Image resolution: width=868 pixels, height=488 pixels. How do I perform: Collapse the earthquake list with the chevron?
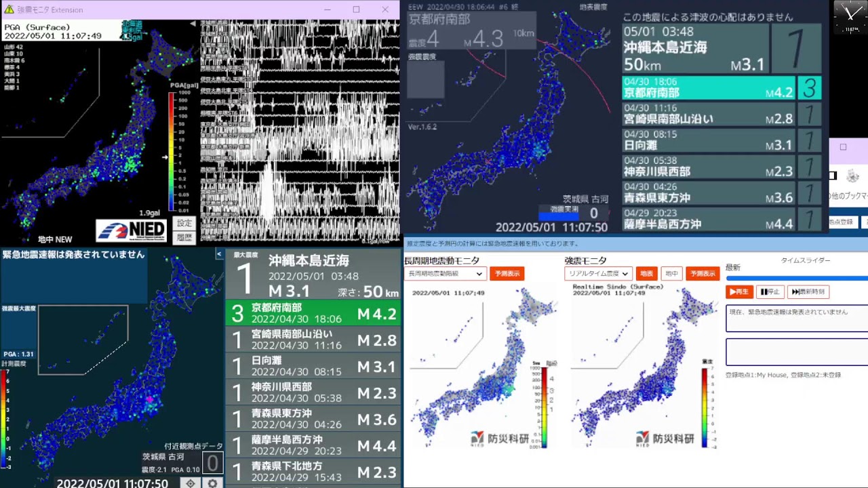[x=219, y=254]
